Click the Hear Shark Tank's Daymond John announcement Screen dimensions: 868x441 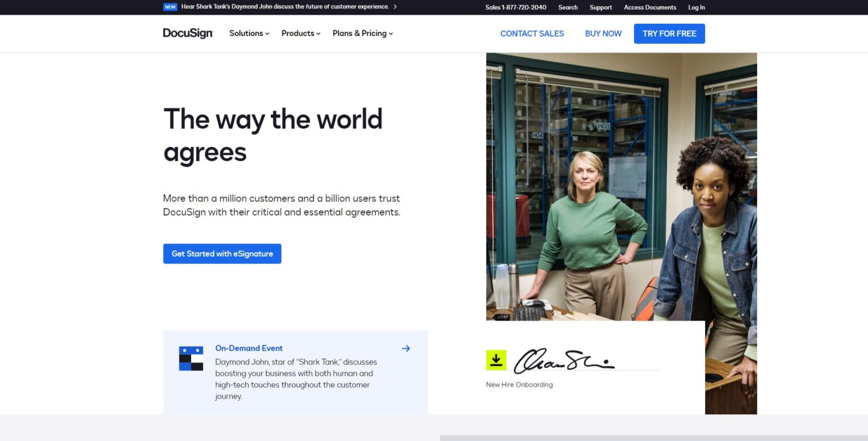285,7
